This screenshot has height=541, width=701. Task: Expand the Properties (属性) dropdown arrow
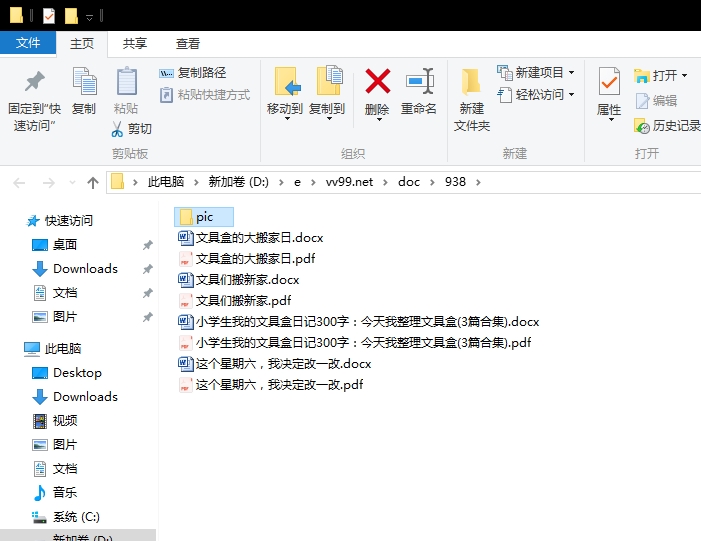pos(611,119)
